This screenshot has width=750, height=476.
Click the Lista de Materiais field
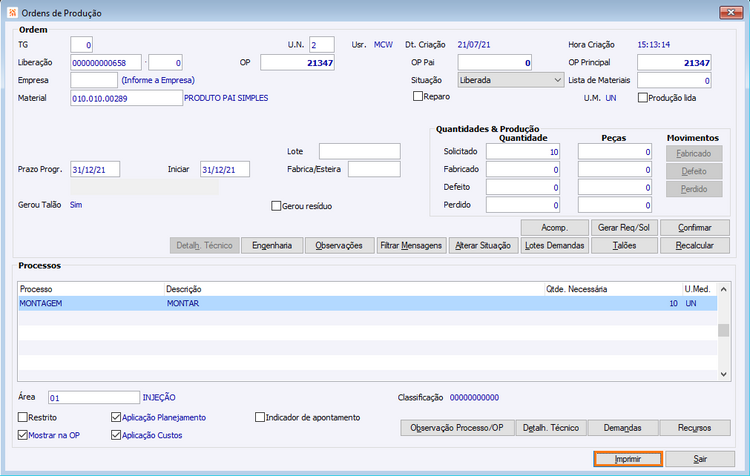tap(674, 80)
